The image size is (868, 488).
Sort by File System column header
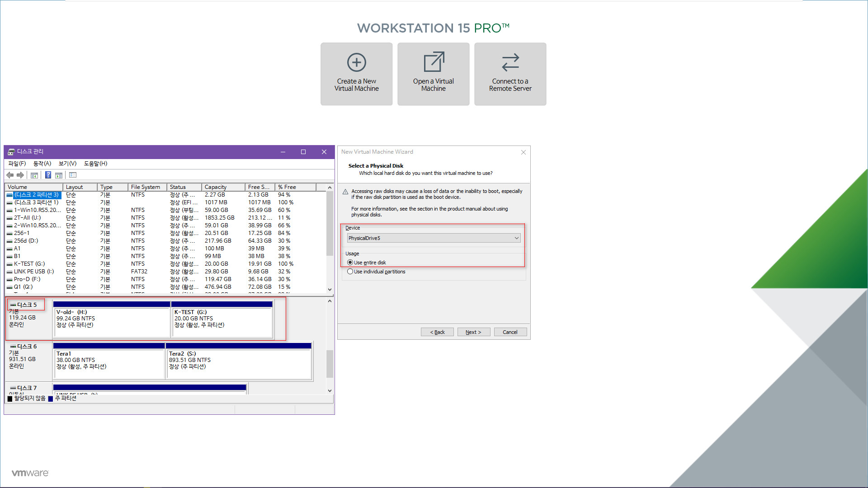coord(147,187)
